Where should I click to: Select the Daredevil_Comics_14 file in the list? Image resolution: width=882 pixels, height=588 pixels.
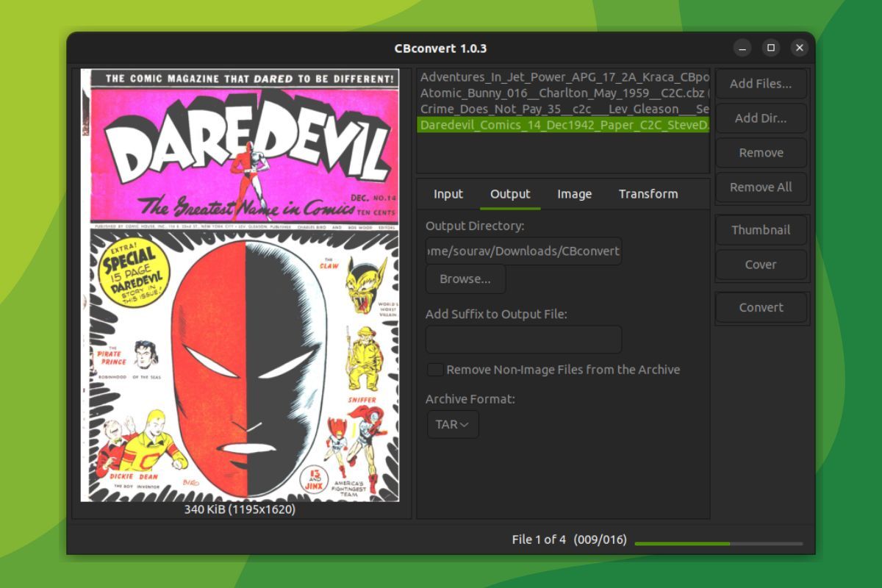(x=562, y=124)
